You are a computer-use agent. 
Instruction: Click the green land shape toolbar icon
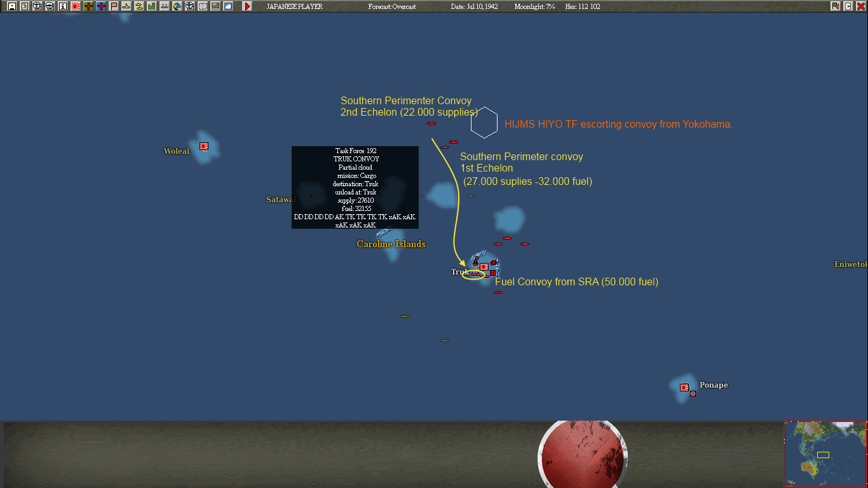(x=152, y=6)
